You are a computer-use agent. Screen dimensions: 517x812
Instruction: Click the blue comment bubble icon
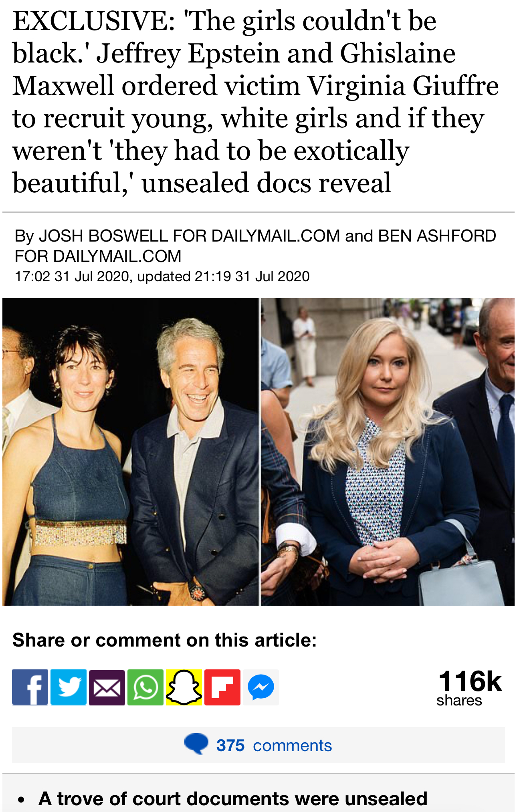[x=196, y=744]
